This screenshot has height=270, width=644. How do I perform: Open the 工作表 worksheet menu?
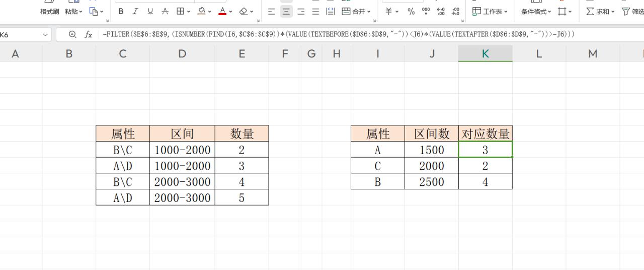490,11
